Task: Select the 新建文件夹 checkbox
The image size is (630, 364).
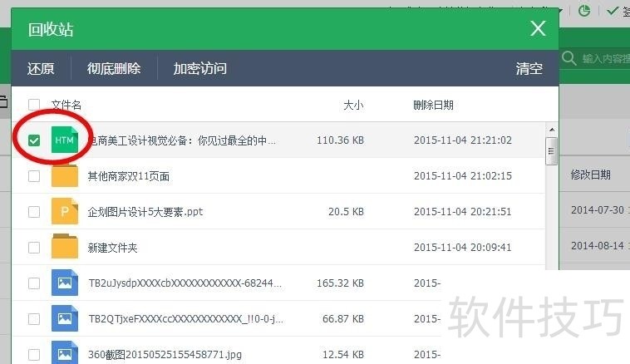Action: tap(34, 248)
